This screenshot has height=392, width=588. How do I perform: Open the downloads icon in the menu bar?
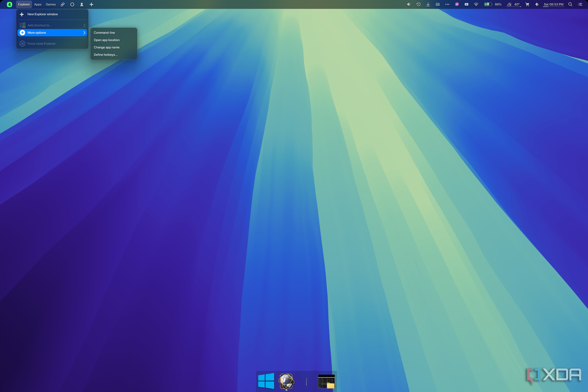point(428,4)
